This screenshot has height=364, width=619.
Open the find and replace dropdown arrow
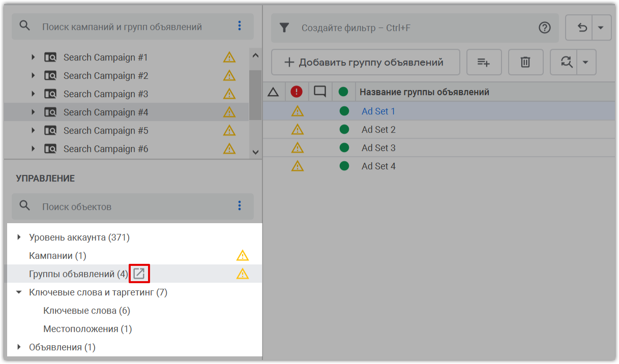coord(585,63)
